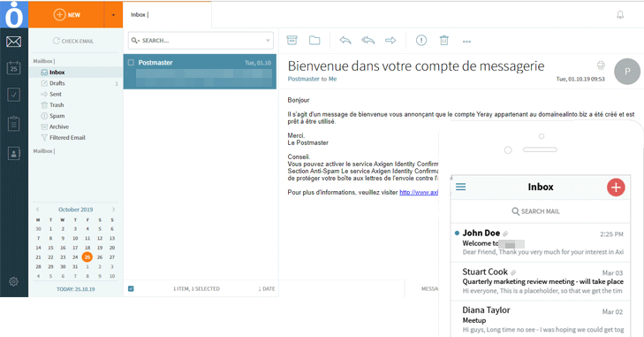Open the John Doe email in the mobile preview
The height and width of the screenshot is (337, 644).
(540, 242)
